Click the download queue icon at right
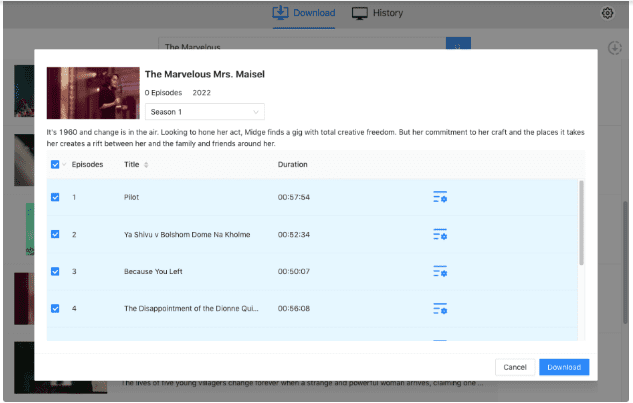This screenshot has width=633, height=403. 615,48
